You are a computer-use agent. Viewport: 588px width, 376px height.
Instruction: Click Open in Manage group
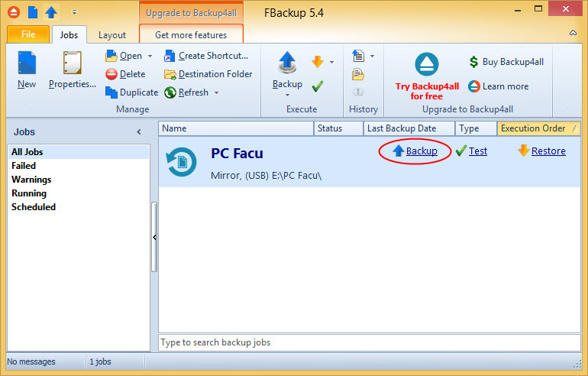pos(124,56)
